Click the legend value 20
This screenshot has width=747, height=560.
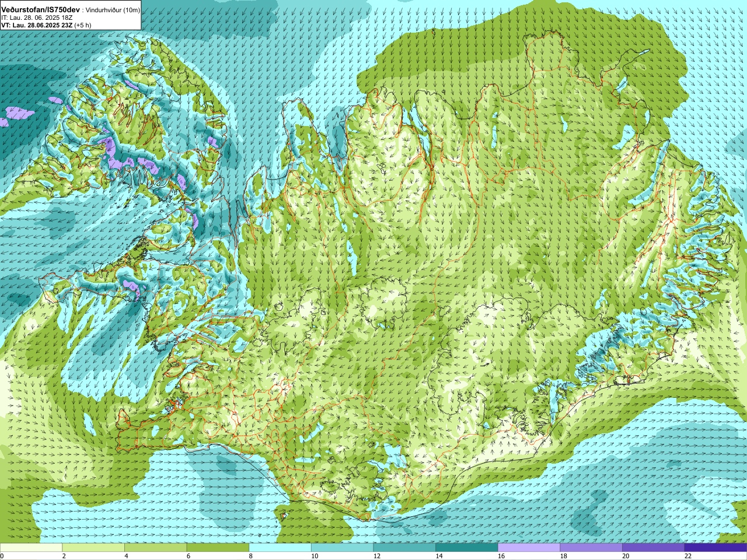click(626, 556)
